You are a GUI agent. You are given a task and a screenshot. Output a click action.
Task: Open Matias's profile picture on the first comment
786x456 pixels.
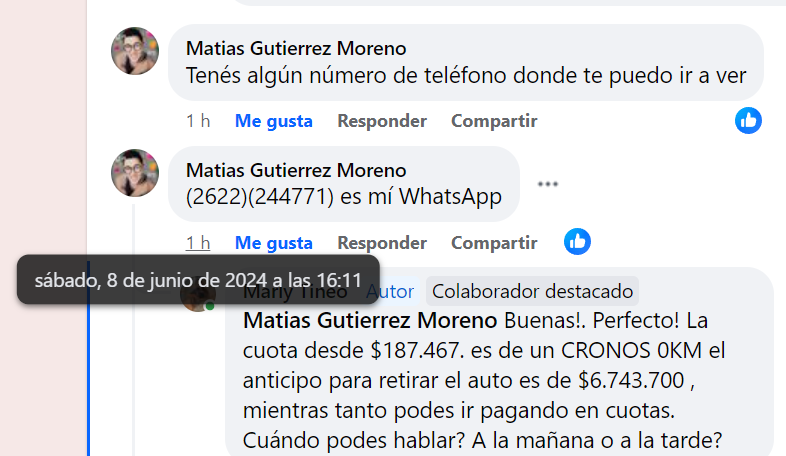[x=135, y=51]
